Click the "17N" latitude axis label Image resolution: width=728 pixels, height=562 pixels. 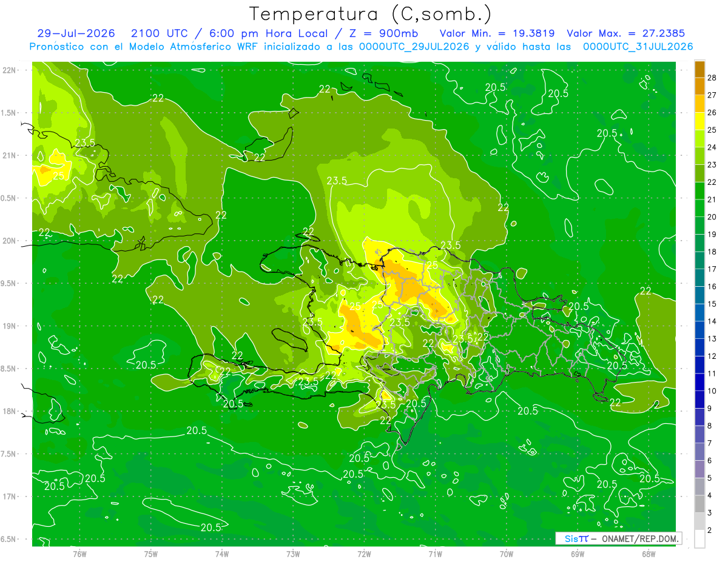[x=10, y=497]
